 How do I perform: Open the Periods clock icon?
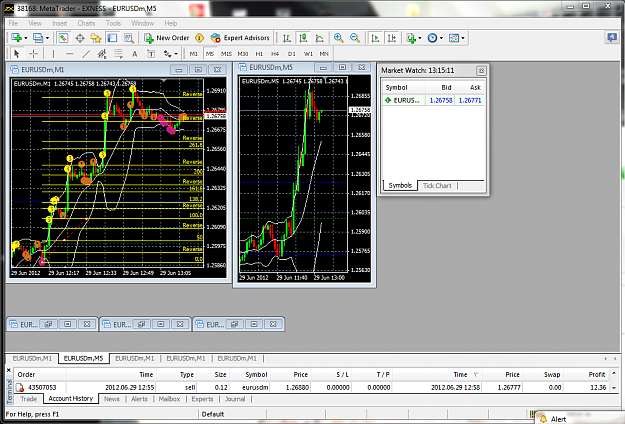[432, 38]
